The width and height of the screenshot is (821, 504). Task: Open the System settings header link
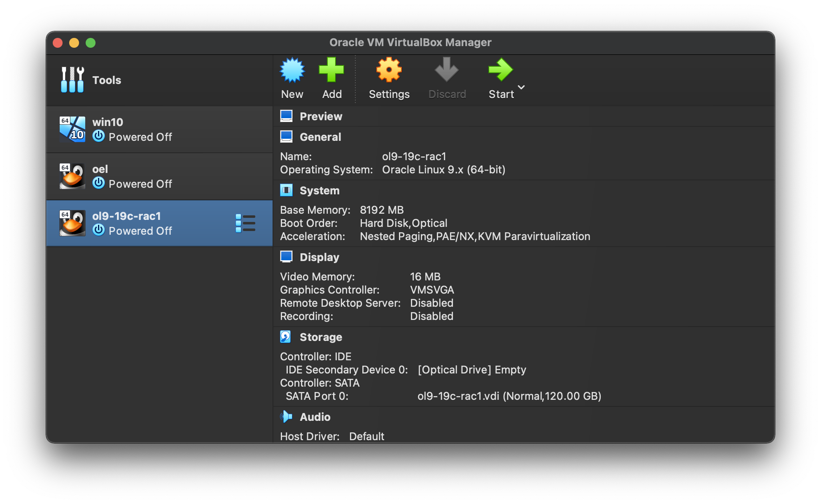(320, 191)
